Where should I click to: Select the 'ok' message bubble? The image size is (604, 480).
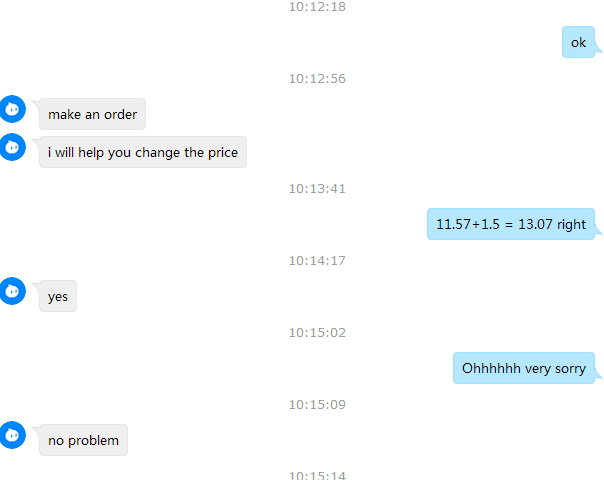pyautogui.click(x=578, y=42)
